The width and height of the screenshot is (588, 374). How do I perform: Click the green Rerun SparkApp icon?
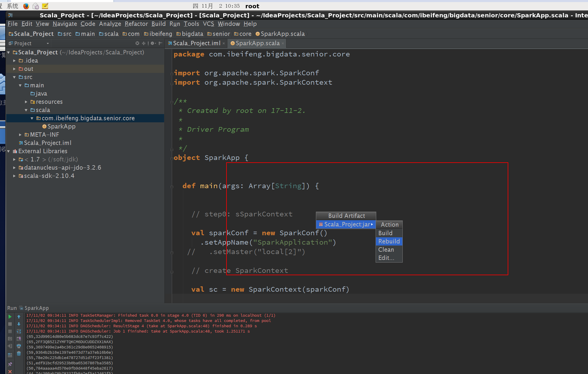(10, 317)
